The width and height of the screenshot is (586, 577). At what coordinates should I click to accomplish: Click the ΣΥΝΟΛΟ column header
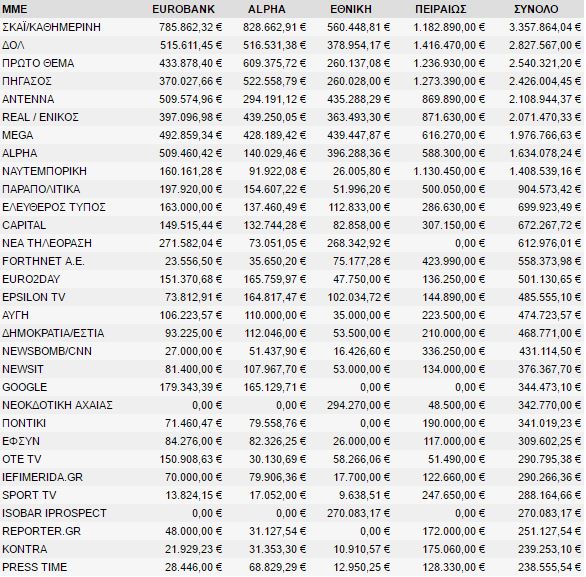click(536, 9)
